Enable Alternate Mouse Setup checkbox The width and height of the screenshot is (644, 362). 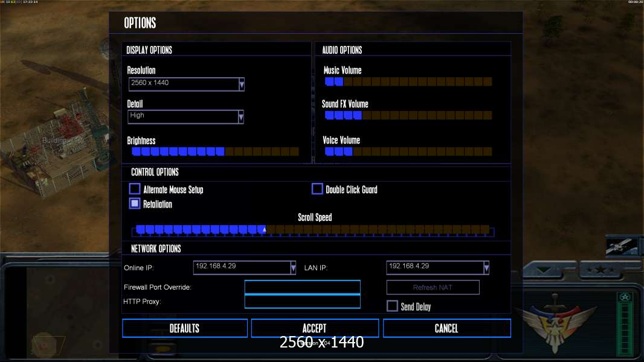pos(135,189)
